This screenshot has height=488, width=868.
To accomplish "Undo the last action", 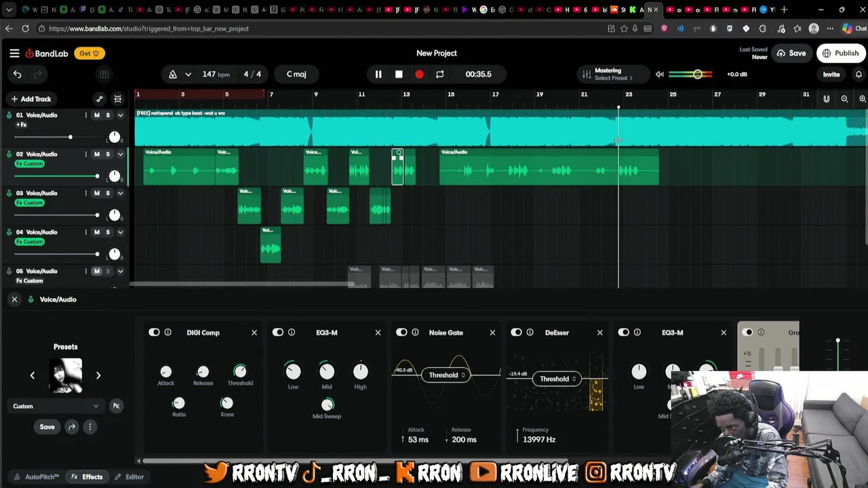I will (x=18, y=75).
